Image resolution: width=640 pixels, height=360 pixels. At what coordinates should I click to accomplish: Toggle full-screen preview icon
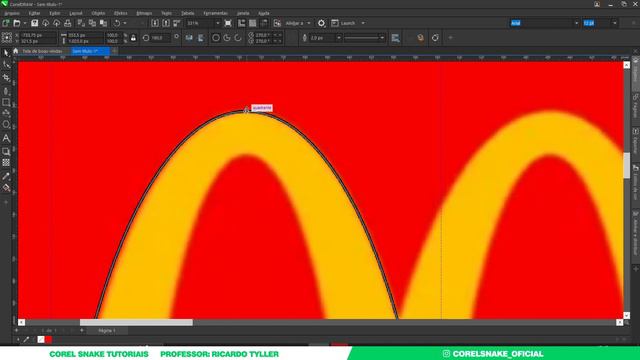click(228, 23)
